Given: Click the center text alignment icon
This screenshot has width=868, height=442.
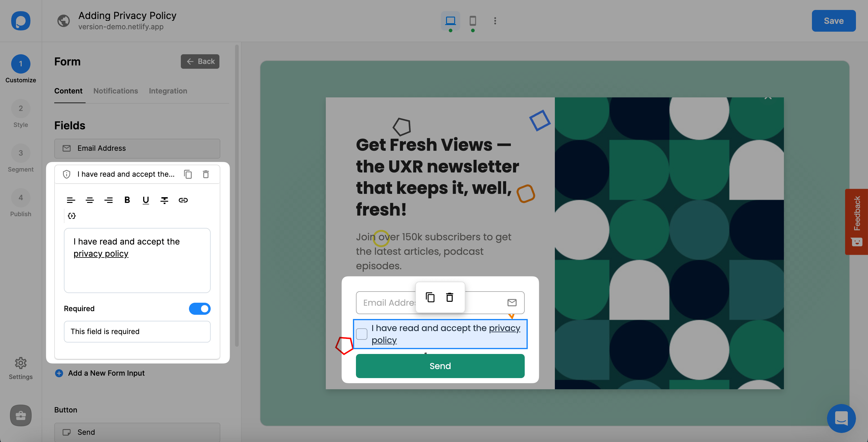Looking at the screenshot, I should pos(90,200).
